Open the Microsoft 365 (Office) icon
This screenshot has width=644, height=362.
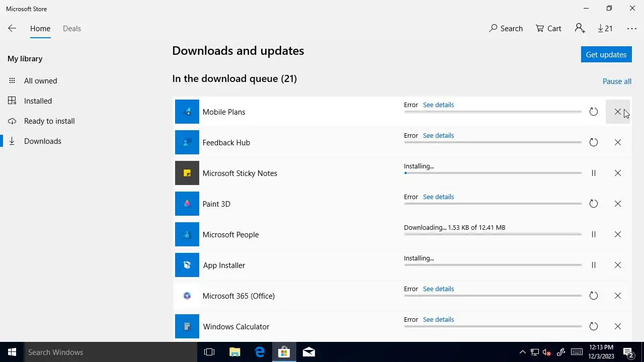coord(187,296)
